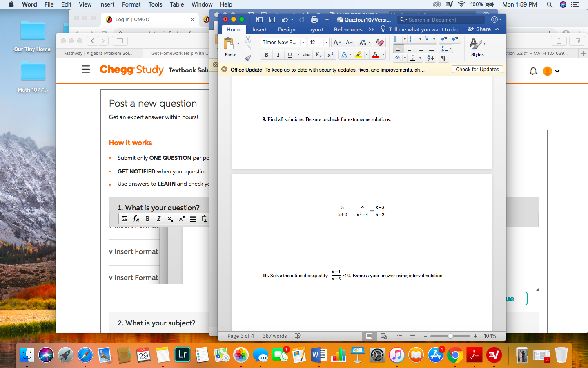Insert an image in Chegg question editor

[125, 219]
